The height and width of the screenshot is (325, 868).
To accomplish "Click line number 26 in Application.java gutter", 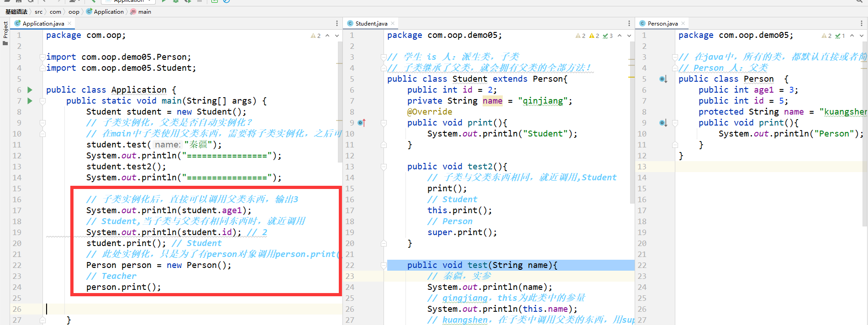I will (17, 309).
